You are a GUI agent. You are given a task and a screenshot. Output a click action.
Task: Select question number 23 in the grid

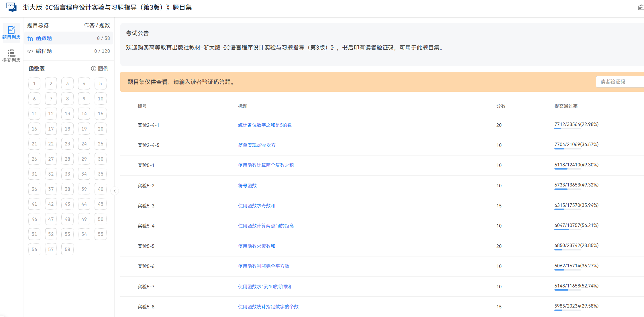tap(67, 143)
